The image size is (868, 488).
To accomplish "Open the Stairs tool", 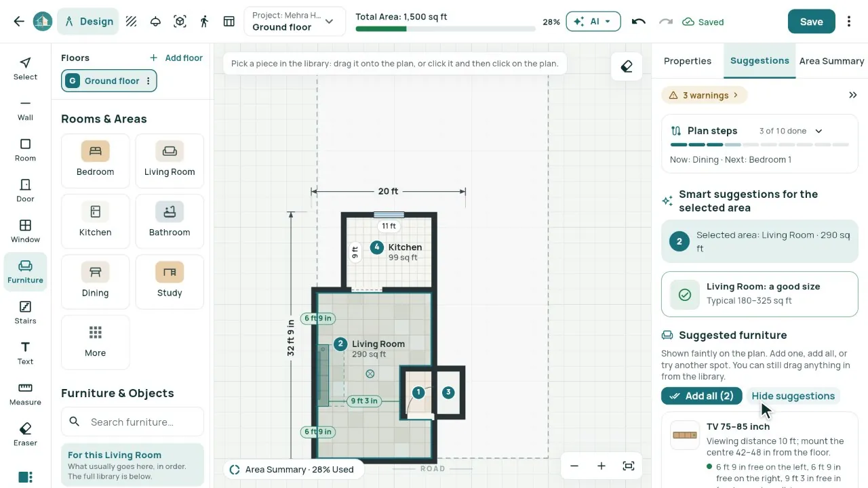I will point(25,312).
